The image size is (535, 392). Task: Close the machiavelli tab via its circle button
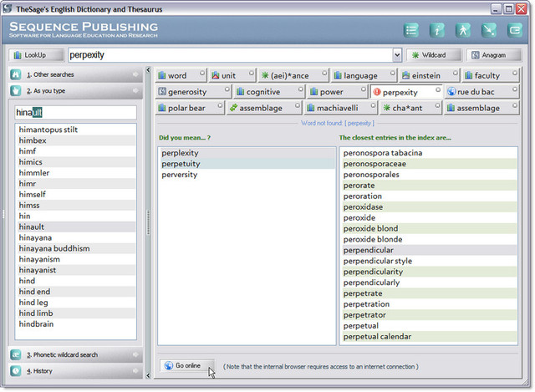373,105
